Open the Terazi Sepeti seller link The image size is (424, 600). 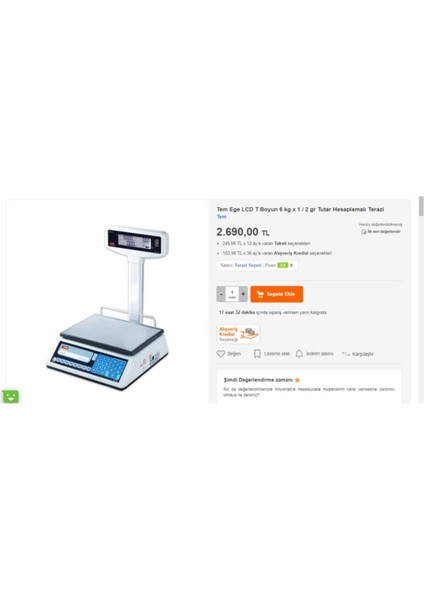point(248,265)
